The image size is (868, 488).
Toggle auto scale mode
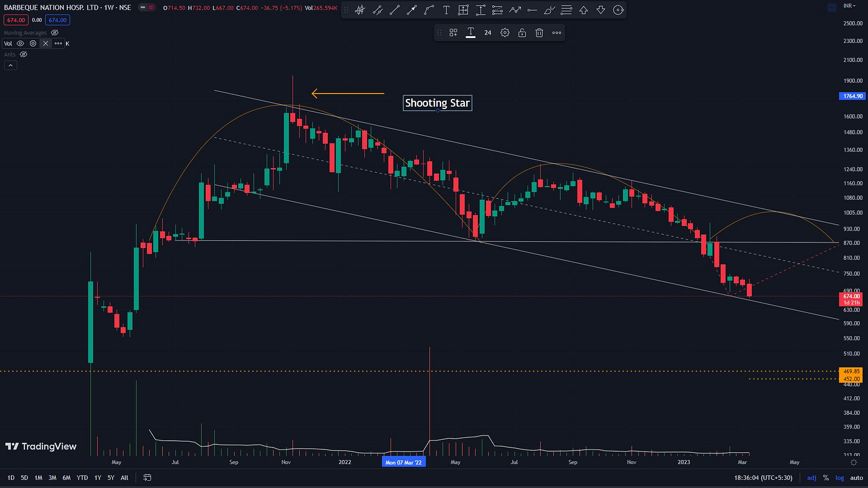(856, 477)
